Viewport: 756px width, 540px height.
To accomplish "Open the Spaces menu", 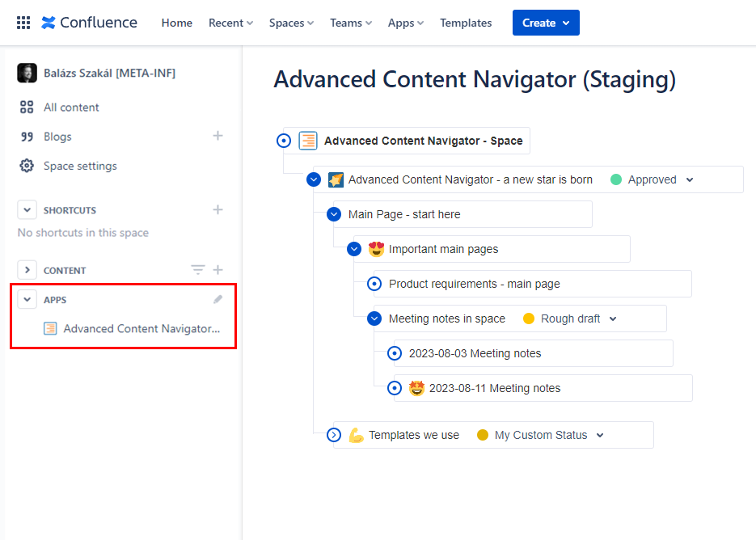I will [291, 23].
